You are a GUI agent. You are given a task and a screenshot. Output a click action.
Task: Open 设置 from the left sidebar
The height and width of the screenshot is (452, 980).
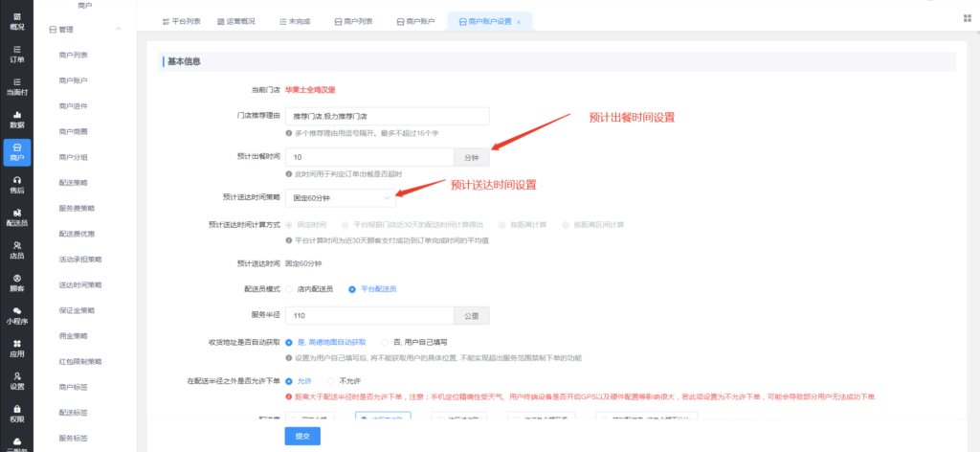click(x=16, y=380)
